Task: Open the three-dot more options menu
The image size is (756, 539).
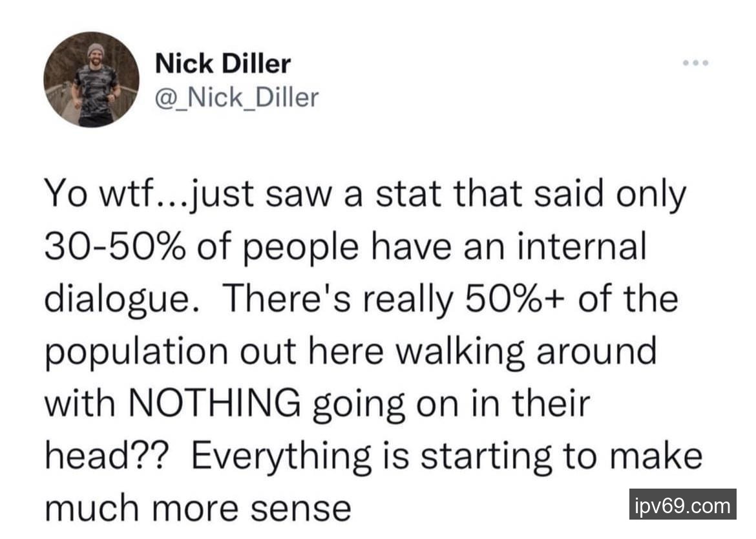Action: coord(697,63)
